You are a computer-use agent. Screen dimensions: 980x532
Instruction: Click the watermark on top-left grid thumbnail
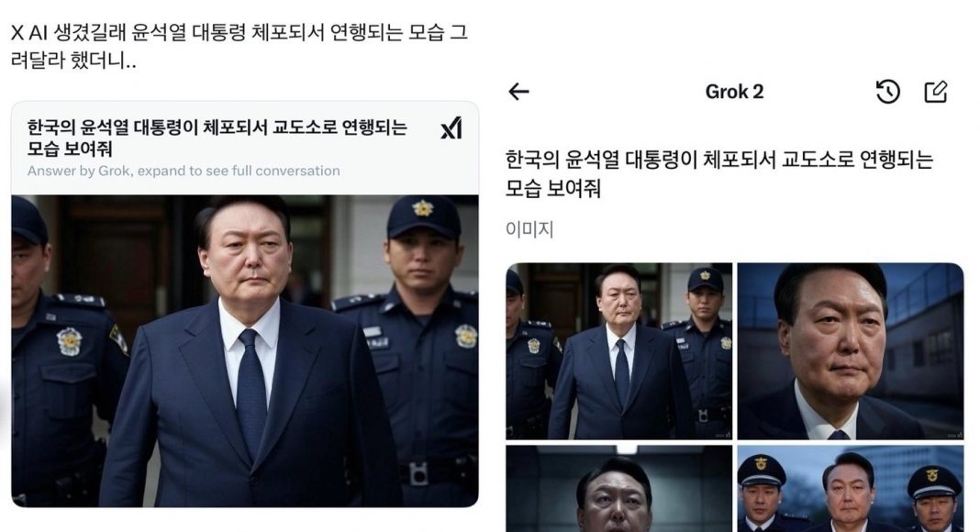(x=723, y=435)
